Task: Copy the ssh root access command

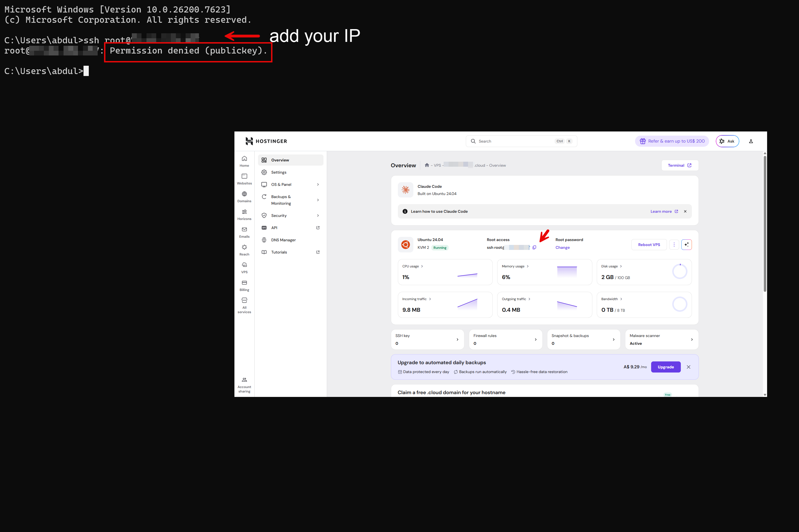Action: coord(534,247)
